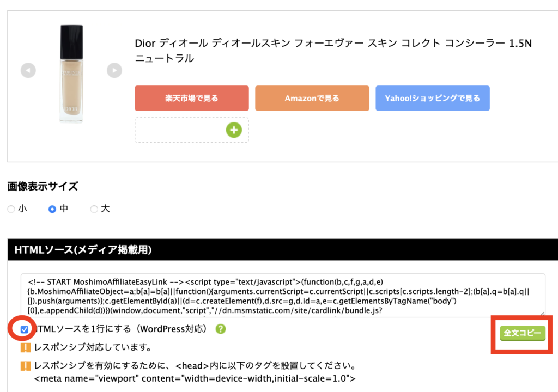The width and height of the screenshot is (558, 392).
Task: Click the レスポンシブ対応しています notice text
Action: click(x=93, y=347)
